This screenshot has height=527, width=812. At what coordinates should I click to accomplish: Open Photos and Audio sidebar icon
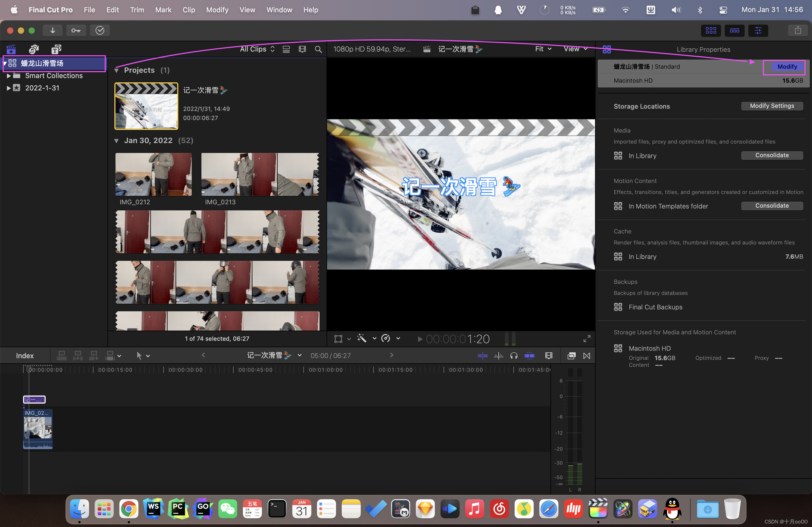(34, 49)
